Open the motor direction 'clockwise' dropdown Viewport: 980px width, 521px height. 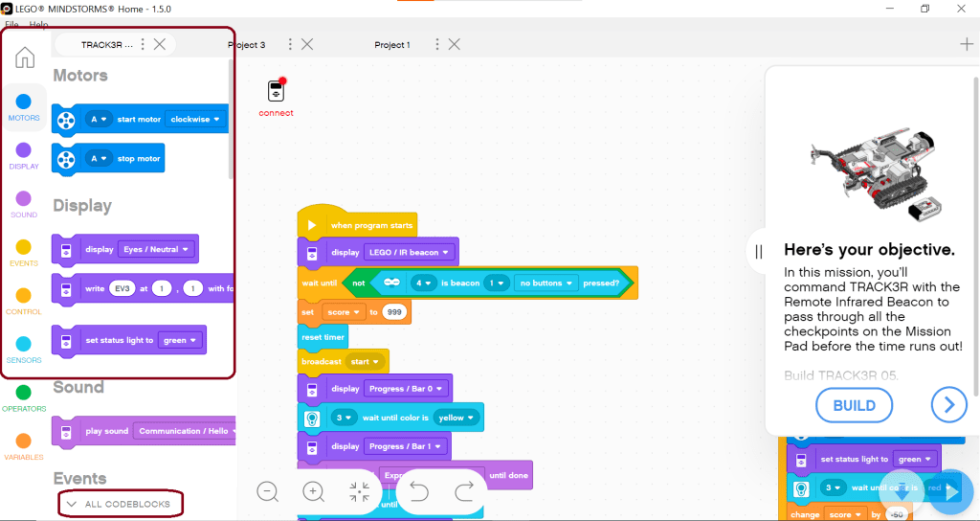tap(196, 120)
